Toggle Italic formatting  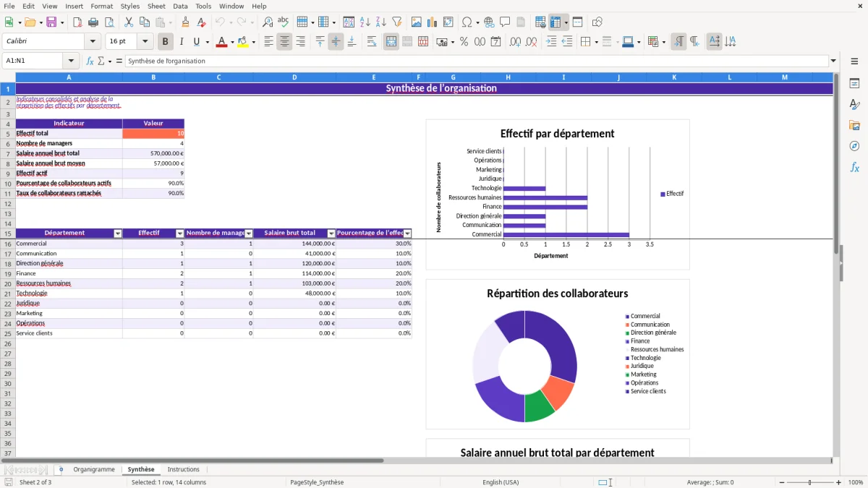click(181, 42)
